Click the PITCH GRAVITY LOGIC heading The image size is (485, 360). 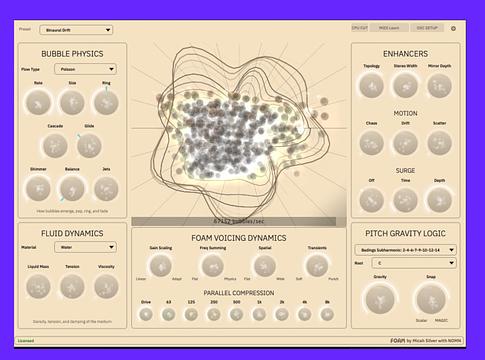(405, 233)
